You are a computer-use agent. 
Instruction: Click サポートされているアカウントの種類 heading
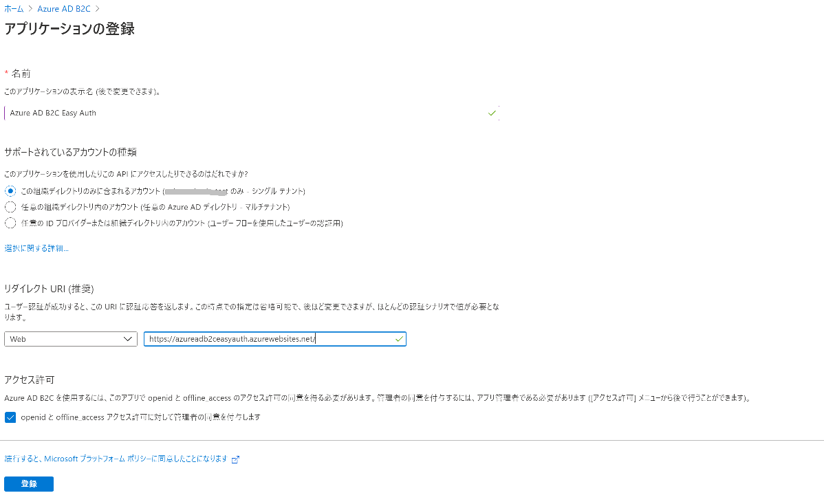(70, 152)
